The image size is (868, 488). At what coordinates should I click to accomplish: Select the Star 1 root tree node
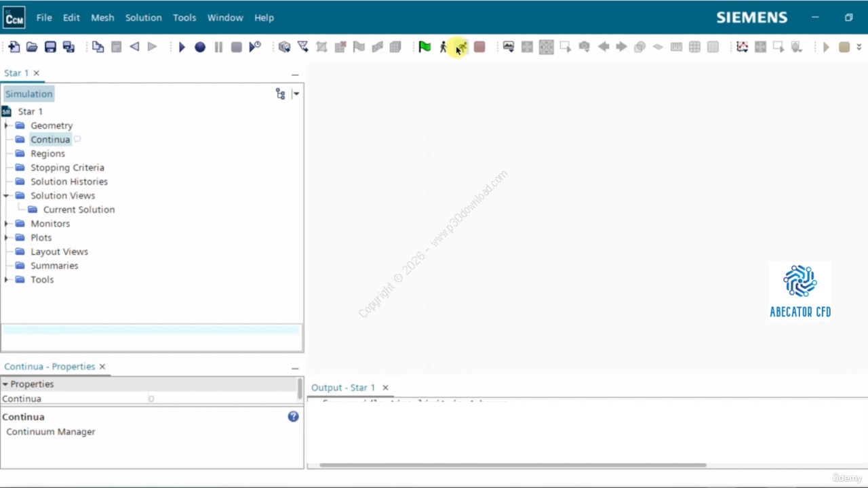point(30,111)
